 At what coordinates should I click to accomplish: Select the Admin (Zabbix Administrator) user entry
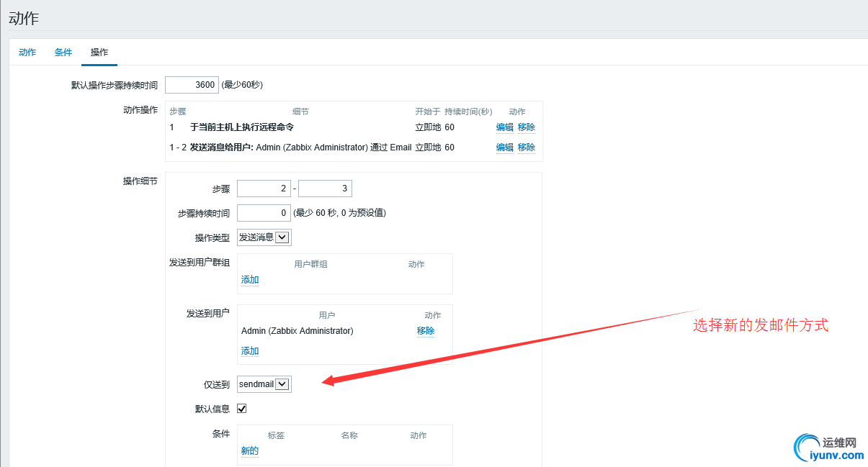(297, 331)
